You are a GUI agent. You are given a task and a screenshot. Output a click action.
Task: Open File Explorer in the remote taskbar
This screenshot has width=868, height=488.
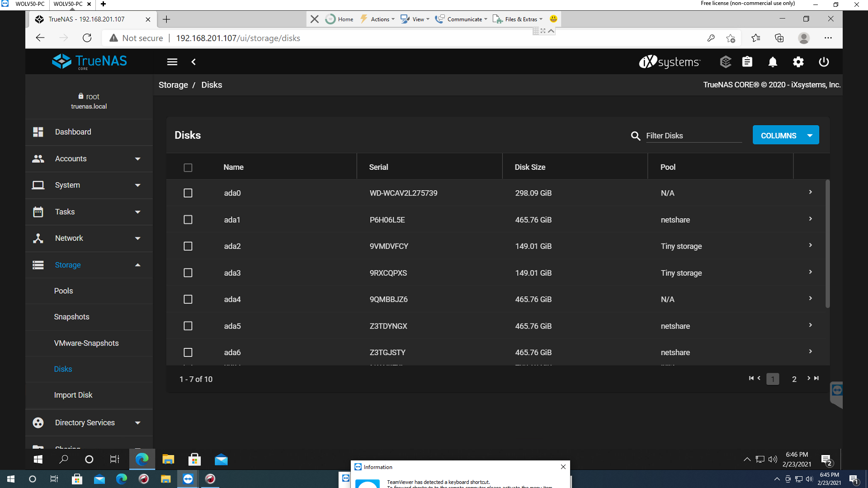coord(168,460)
